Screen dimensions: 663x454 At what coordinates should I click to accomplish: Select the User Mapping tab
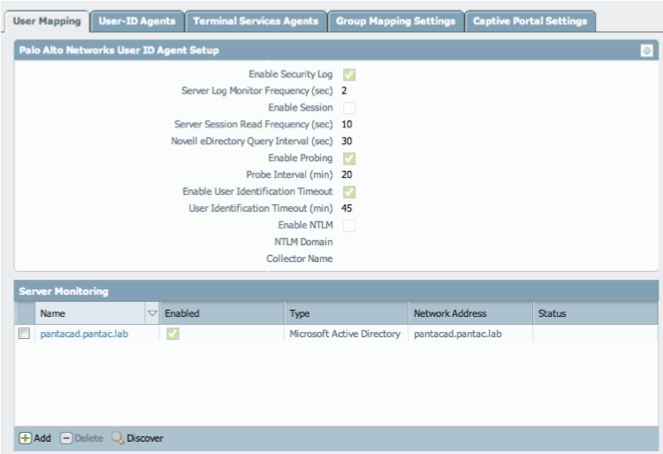[46, 20]
